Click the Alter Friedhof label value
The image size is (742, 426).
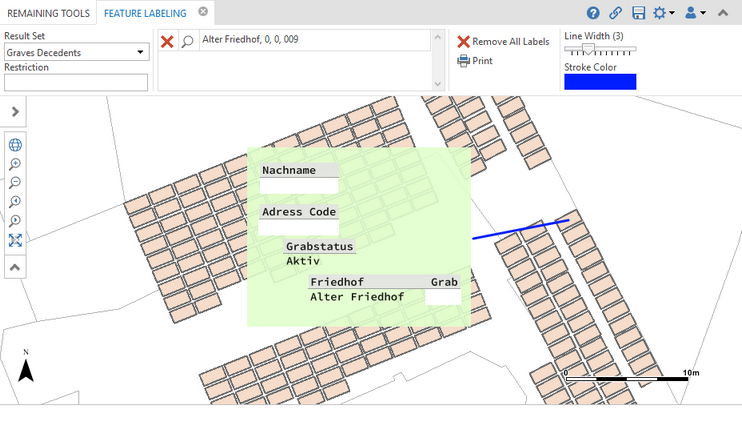coord(357,297)
